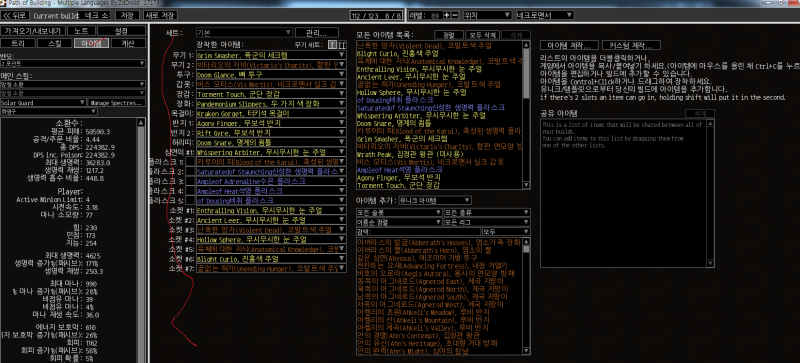Open the 소켓 #6 Blight Curio dropdown
This screenshot has height=363, width=800.
271,259
